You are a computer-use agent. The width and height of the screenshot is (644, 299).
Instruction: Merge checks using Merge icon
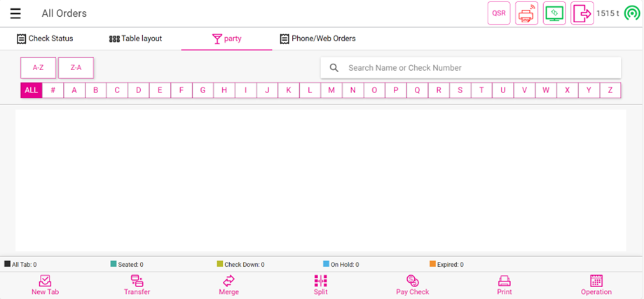[228, 285]
